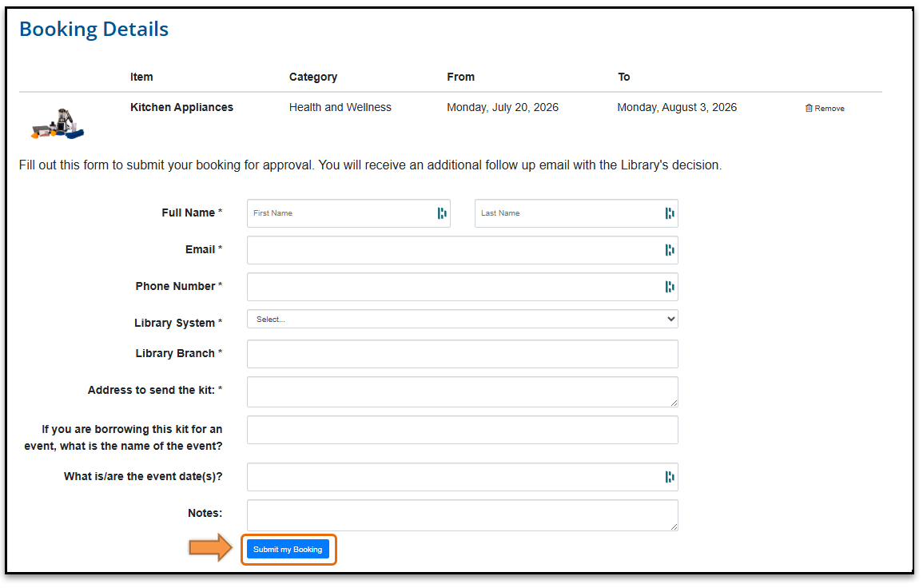Click trash icon next to Remove
The height and width of the screenshot is (588, 923).
809,109
